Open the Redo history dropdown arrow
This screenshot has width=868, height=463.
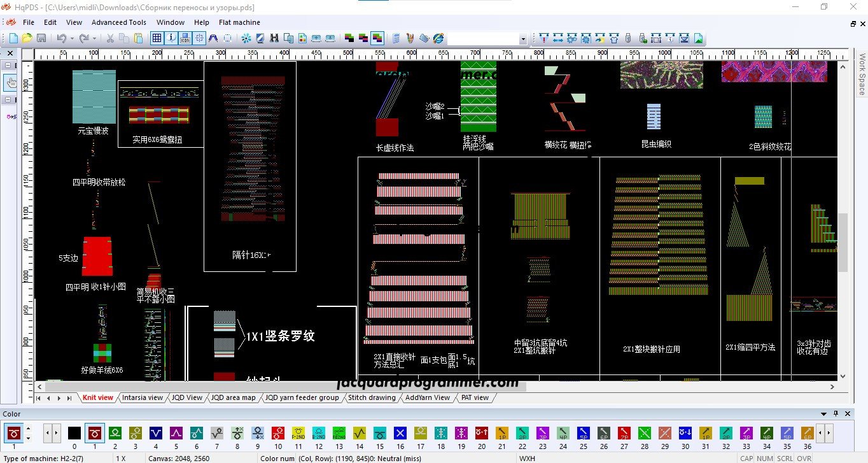[94, 38]
